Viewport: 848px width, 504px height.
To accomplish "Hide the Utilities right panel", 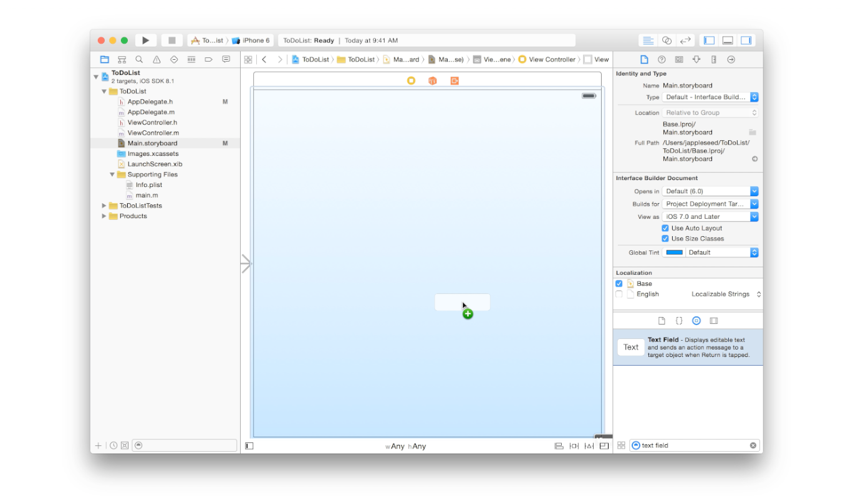I will coord(746,40).
